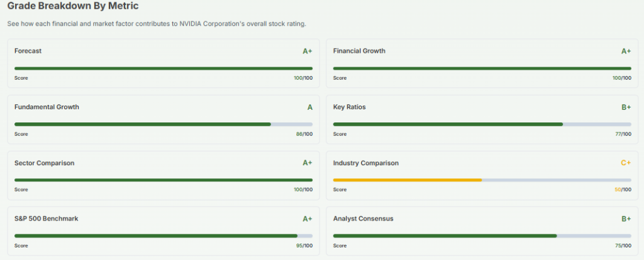Click the Score label under Analyst Consensus
Screen dimensions: 644x260
340,246
